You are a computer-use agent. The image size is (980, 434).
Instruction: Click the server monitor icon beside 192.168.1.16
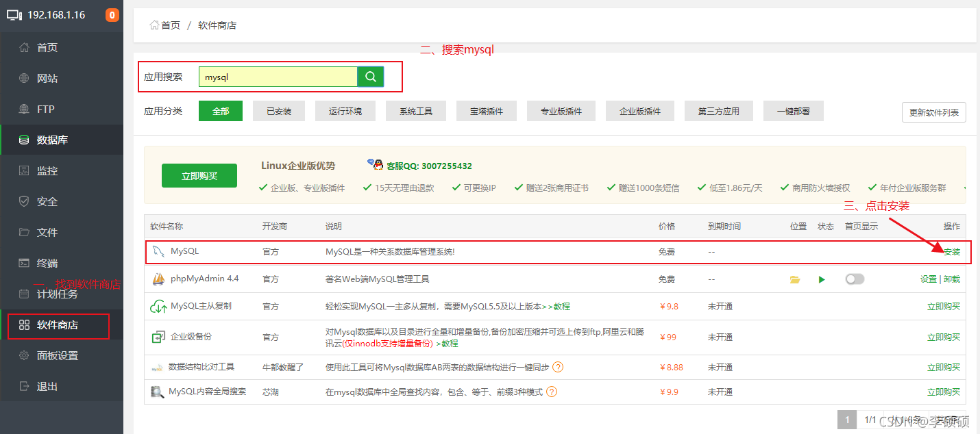[x=14, y=15]
